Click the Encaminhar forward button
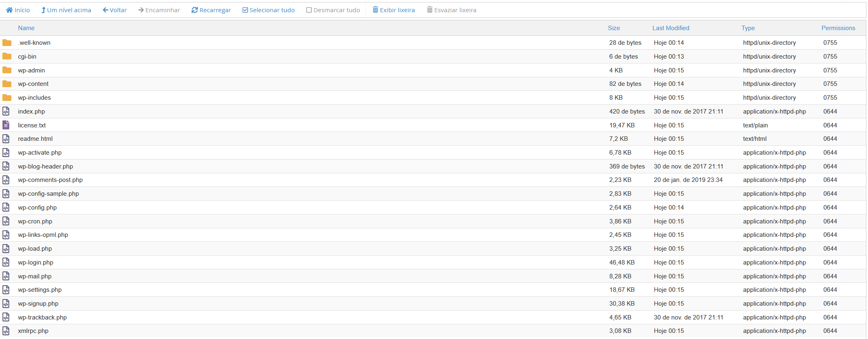868x339 pixels. tap(159, 10)
